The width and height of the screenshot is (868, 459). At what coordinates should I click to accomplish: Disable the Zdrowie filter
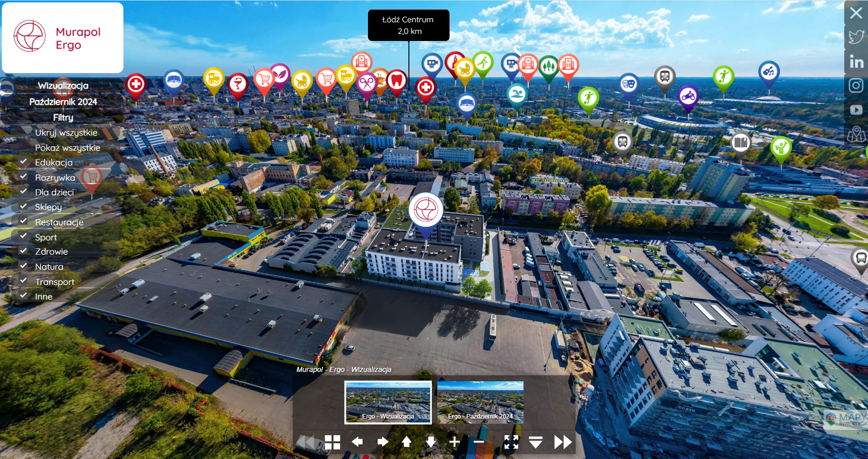click(x=23, y=251)
